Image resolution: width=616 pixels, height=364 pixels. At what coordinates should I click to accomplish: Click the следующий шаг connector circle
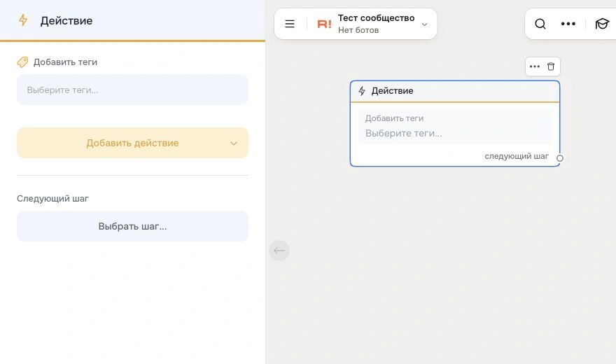pos(560,158)
